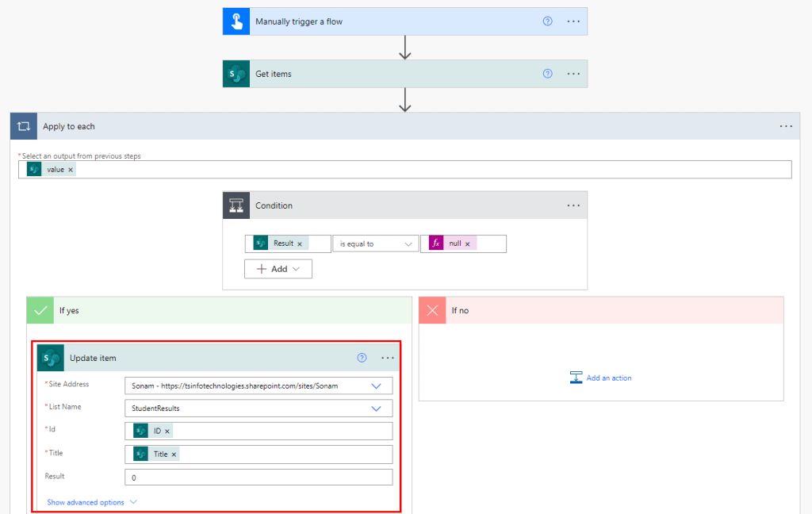
Task: Click Add an action link in If no
Action: point(609,378)
